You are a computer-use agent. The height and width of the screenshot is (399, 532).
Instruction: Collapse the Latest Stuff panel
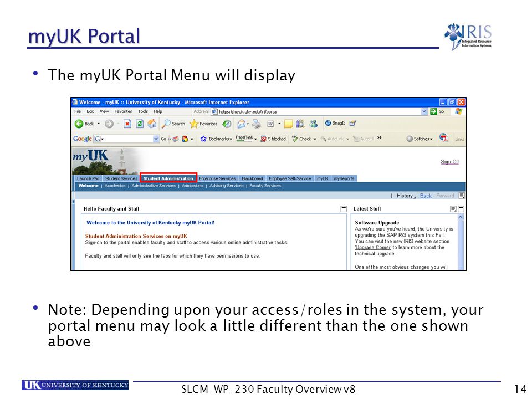click(x=461, y=209)
